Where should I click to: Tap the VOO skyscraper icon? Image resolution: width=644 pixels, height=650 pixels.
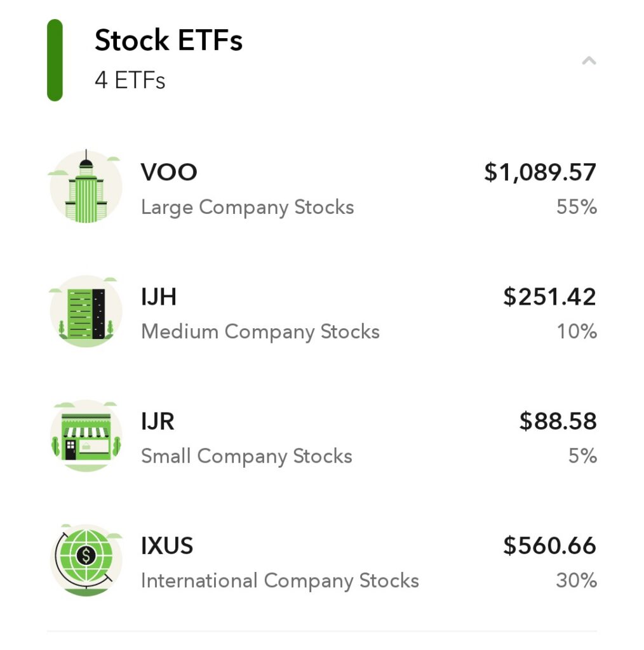pos(86,187)
